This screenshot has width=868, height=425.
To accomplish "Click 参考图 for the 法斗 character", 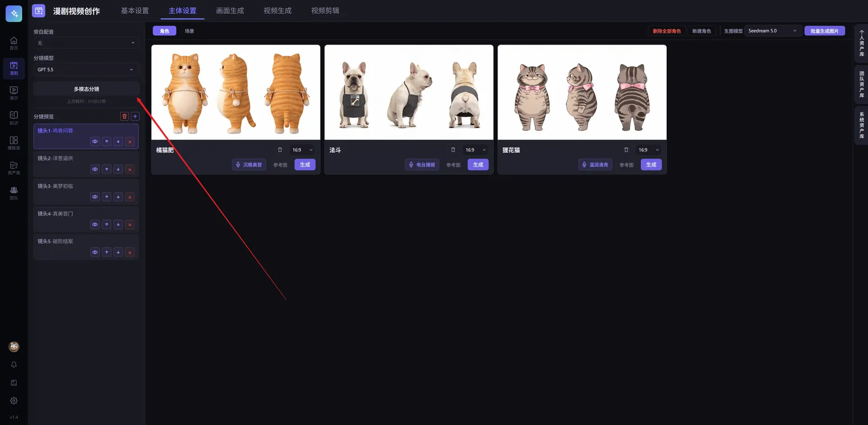I will tap(454, 165).
